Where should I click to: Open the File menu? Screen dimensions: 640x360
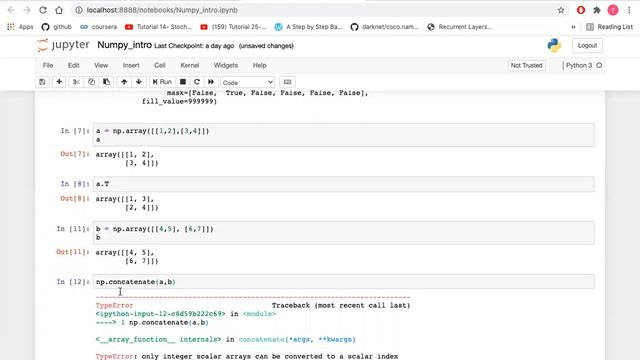click(x=48, y=65)
